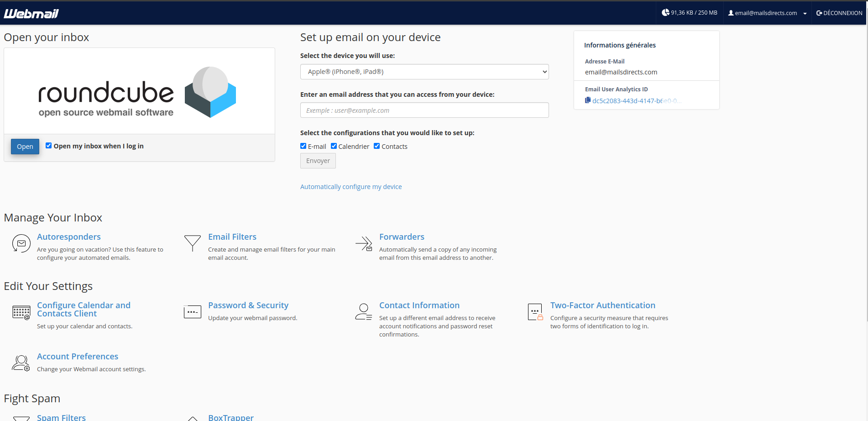The image size is (868, 421).
Task: Click the Configure Calendar and Contacts icon
Action: click(x=21, y=312)
